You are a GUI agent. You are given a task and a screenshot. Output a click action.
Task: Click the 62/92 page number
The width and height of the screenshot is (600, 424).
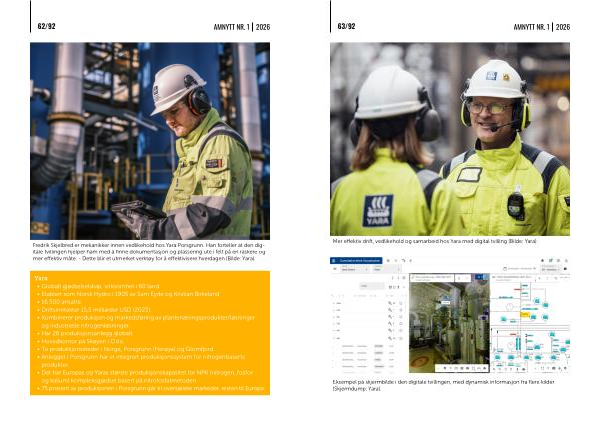click(45, 26)
